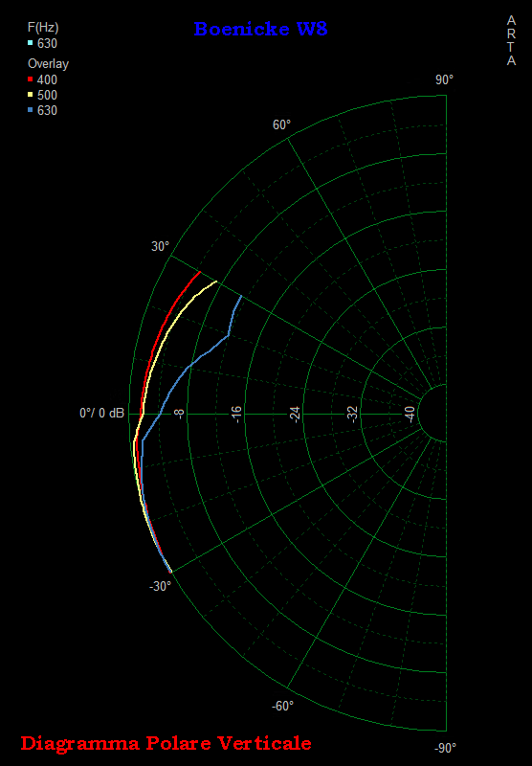Viewport: 532px width, 766px height.
Task: Click the Diagramma Polare Verticale caption
Action: click(166, 743)
